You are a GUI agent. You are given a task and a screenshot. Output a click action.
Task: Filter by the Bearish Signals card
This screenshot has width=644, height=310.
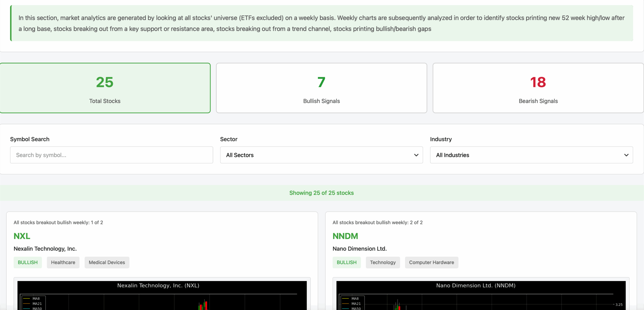pyautogui.click(x=538, y=88)
